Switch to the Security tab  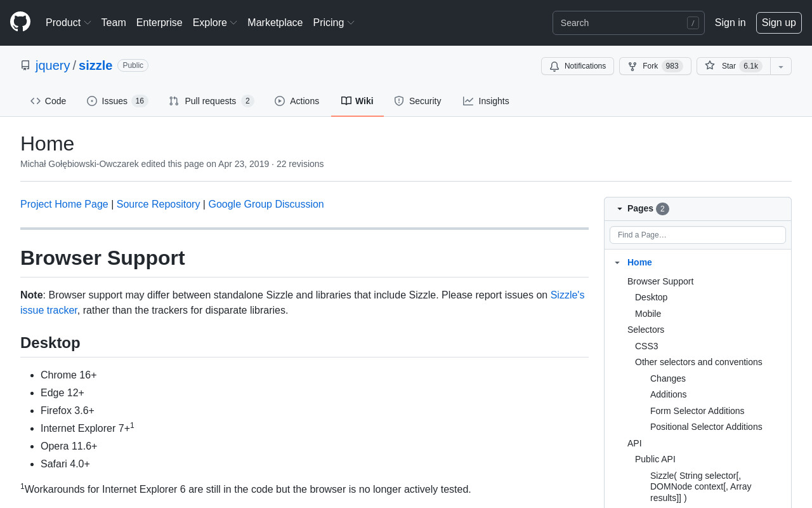(417, 101)
